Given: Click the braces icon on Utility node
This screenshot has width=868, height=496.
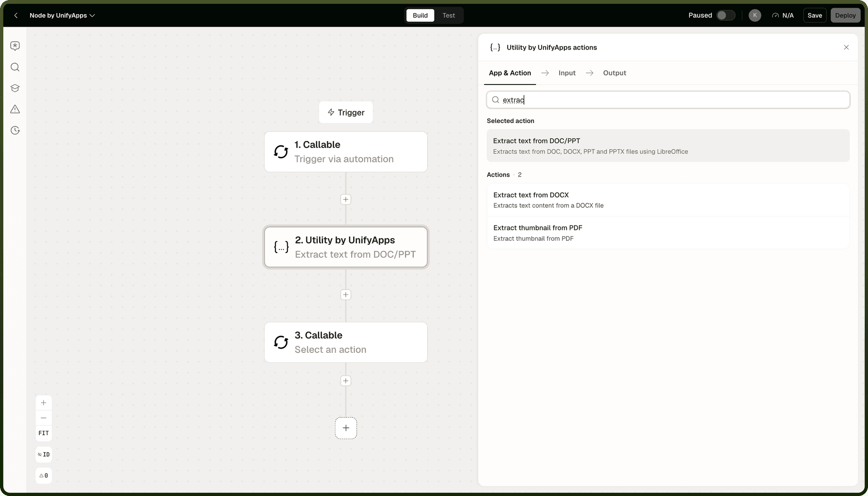Looking at the screenshot, I should [x=281, y=247].
